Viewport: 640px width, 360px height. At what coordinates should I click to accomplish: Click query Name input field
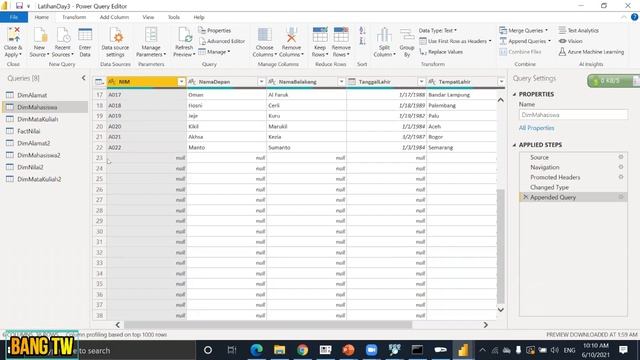573,115
